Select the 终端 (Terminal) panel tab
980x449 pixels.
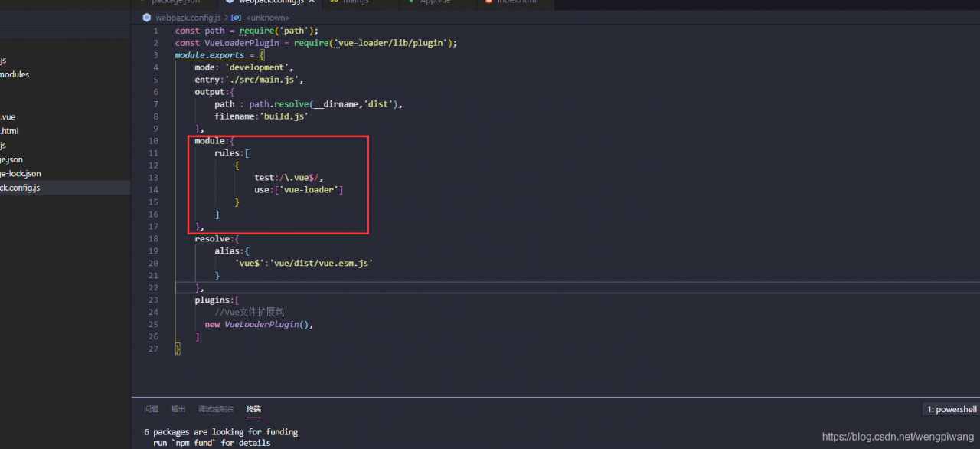pos(253,409)
